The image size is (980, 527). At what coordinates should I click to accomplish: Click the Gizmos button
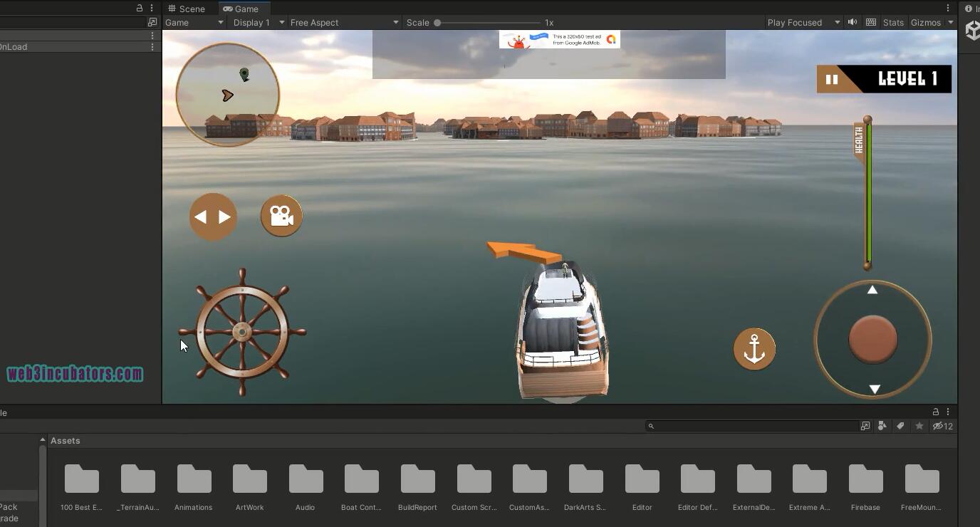tap(926, 23)
